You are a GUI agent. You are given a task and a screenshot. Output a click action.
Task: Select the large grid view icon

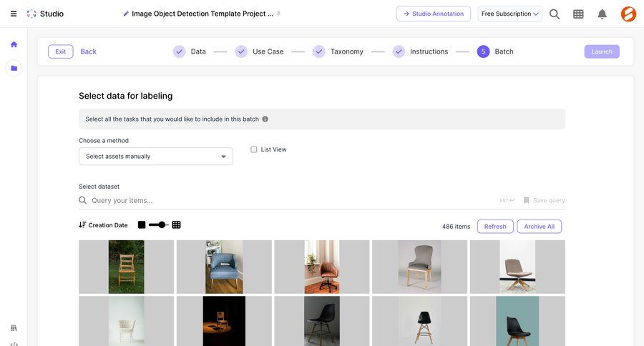142,225
